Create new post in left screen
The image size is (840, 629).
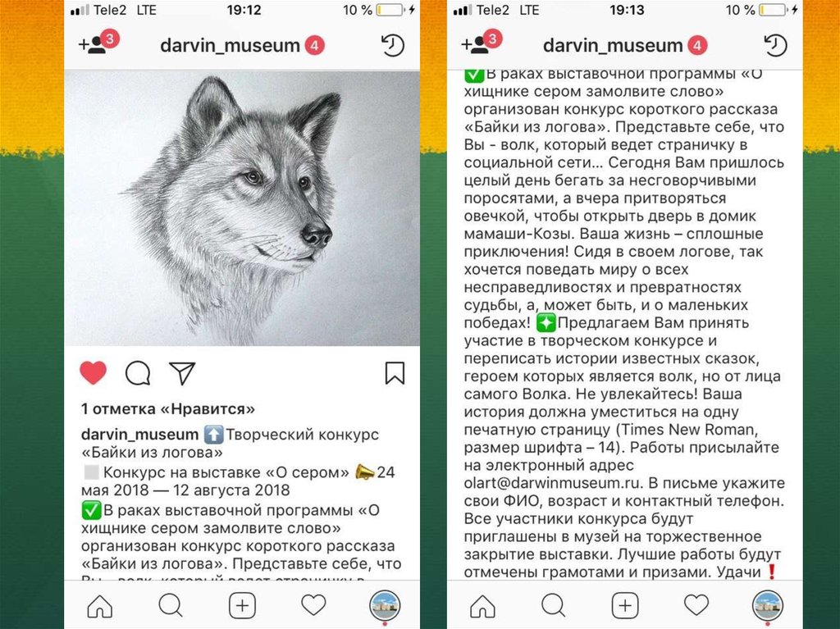242,606
